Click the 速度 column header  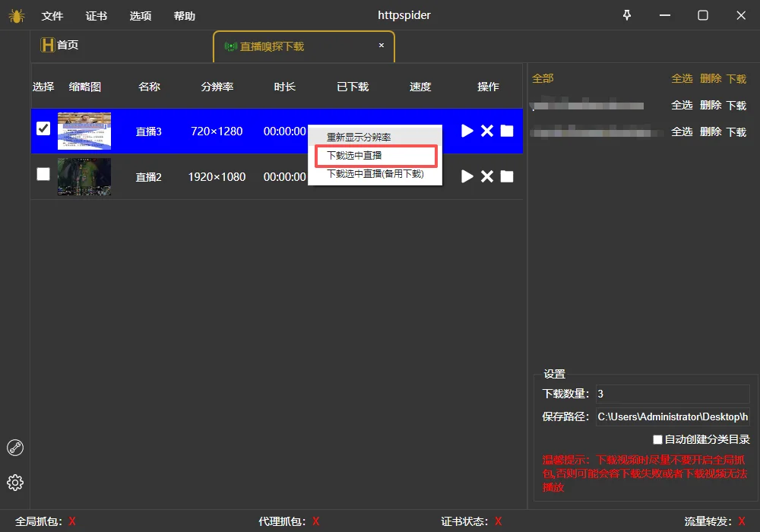pyautogui.click(x=420, y=87)
